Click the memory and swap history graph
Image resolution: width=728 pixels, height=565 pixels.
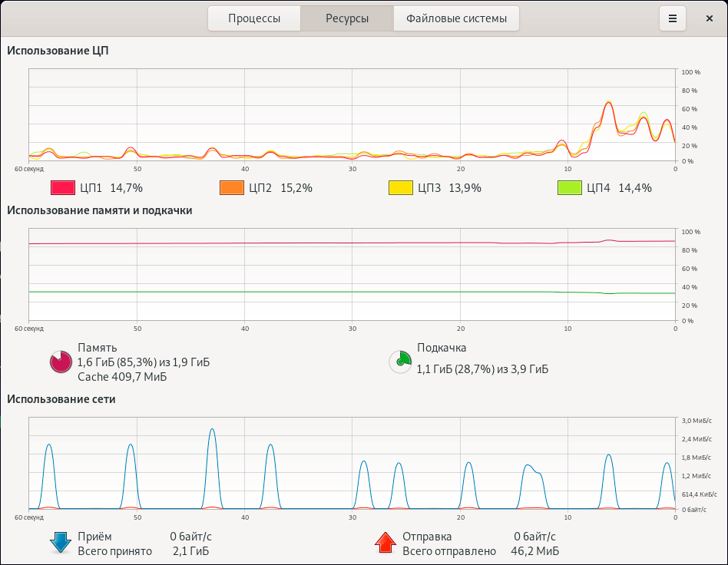[352, 274]
